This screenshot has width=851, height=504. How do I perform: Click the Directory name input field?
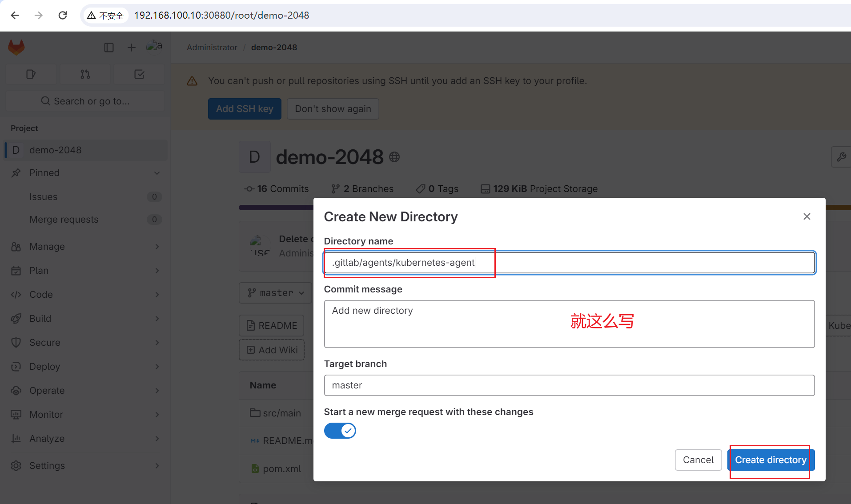click(x=569, y=263)
